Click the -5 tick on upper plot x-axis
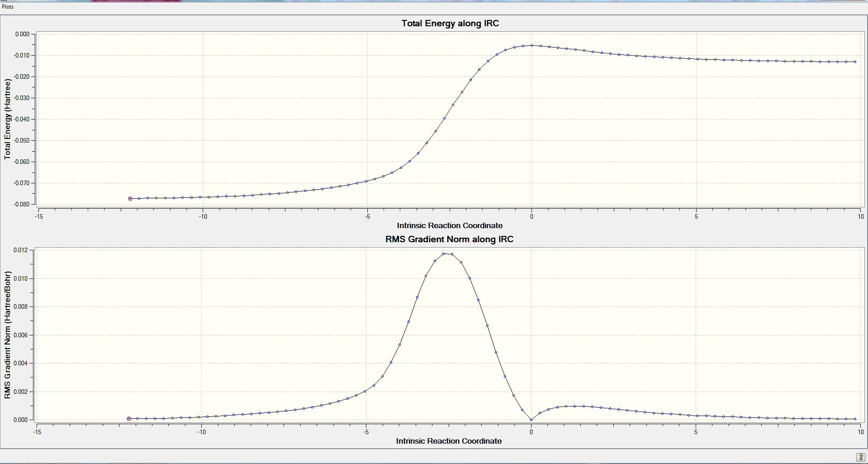868x464 pixels. tap(367, 217)
